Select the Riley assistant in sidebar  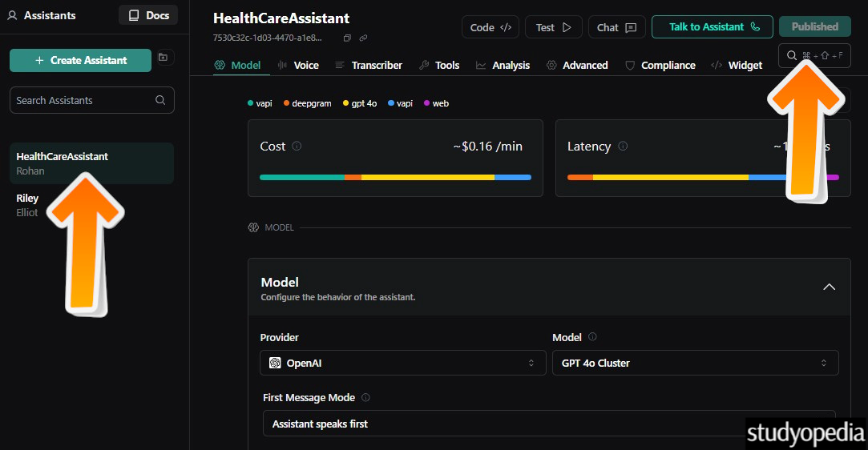[x=28, y=205]
